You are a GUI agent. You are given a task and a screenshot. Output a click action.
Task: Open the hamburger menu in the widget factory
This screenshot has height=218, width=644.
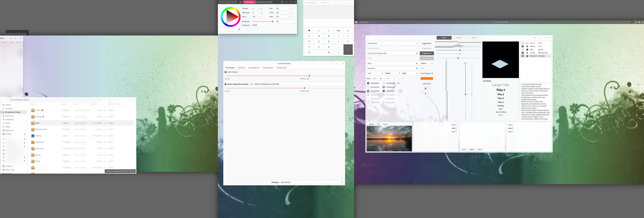[534, 38]
